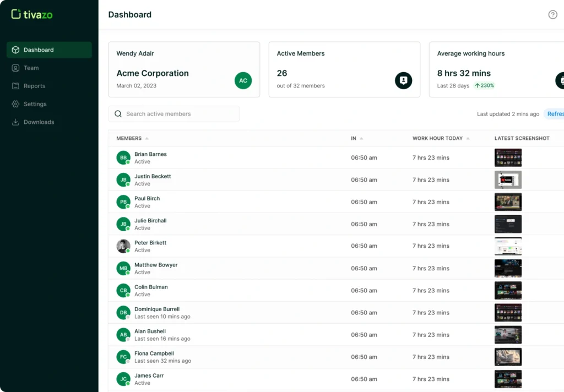This screenshot has width=564, height=392.
Task: Click the Active Members badge icon
Action: coord(403,80)
